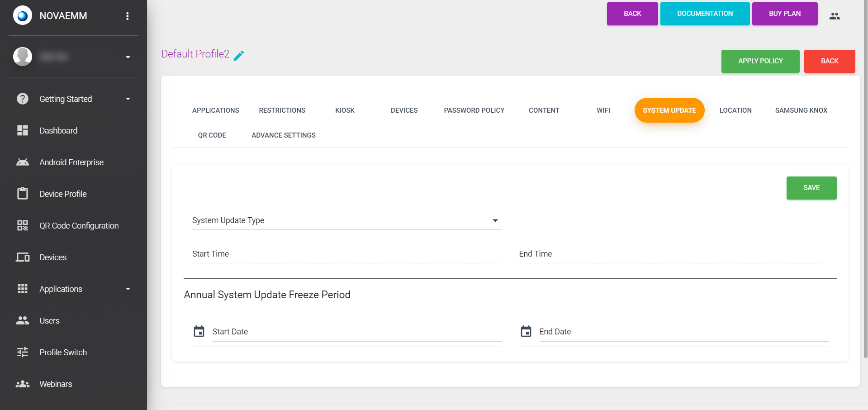Click the Devices icon in sidebar
Screen dimensions: 868x410
(x=23, y=257)
